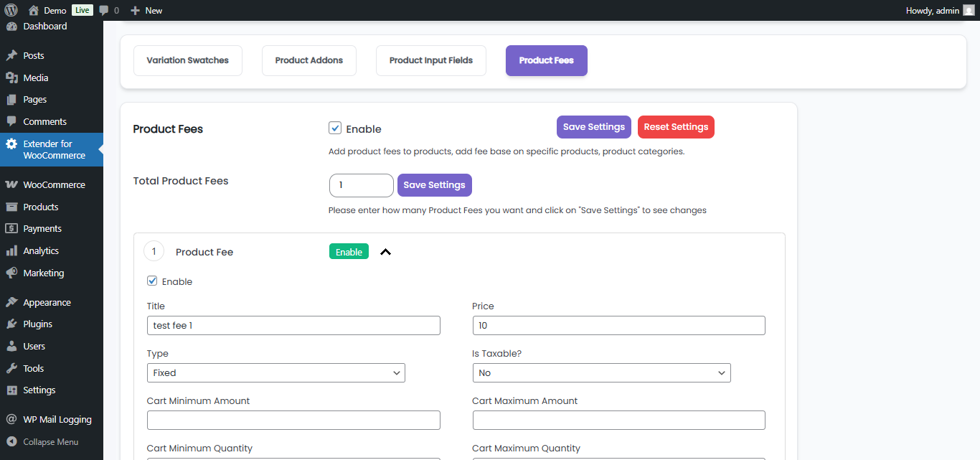Image resolution: width=980 pixels, height=460 pixels.
Task: Open the comments bubble icon in admin bar
Action: pyautogui.click(x=105, y=10)
